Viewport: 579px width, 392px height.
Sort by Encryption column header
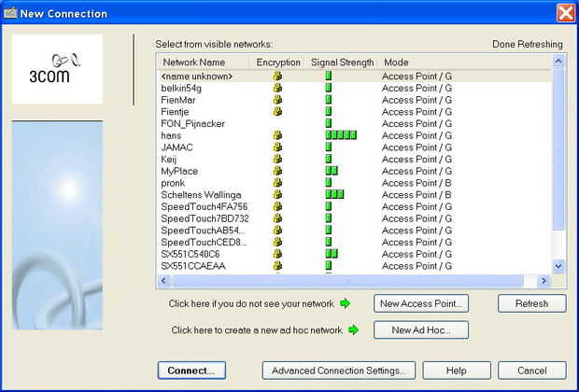tap(278, 62)
